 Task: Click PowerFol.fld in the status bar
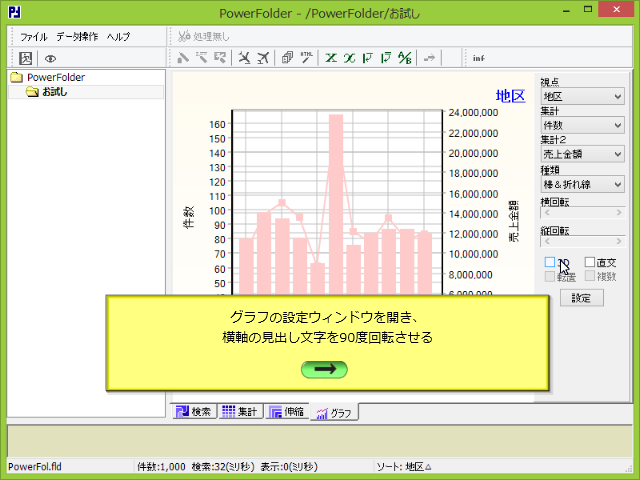35,467
